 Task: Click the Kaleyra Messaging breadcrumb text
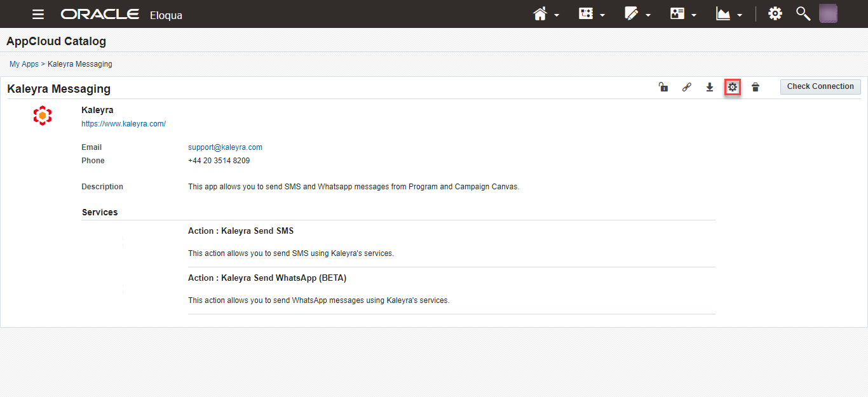tap(80, 64)
